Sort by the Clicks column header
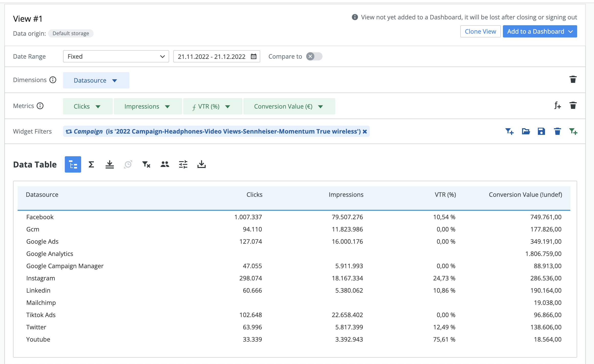The image size is (594, 364). [x=254, y=195]
